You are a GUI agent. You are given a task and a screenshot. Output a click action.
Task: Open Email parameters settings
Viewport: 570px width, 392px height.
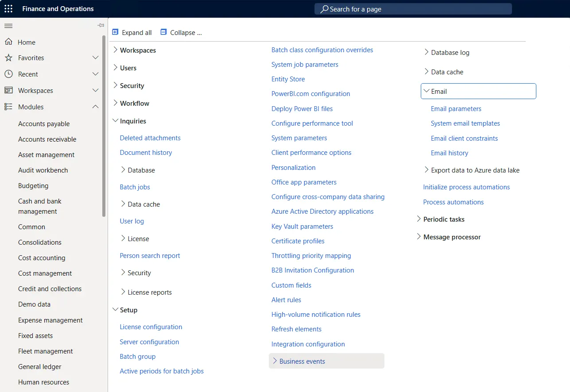(456, 108)
